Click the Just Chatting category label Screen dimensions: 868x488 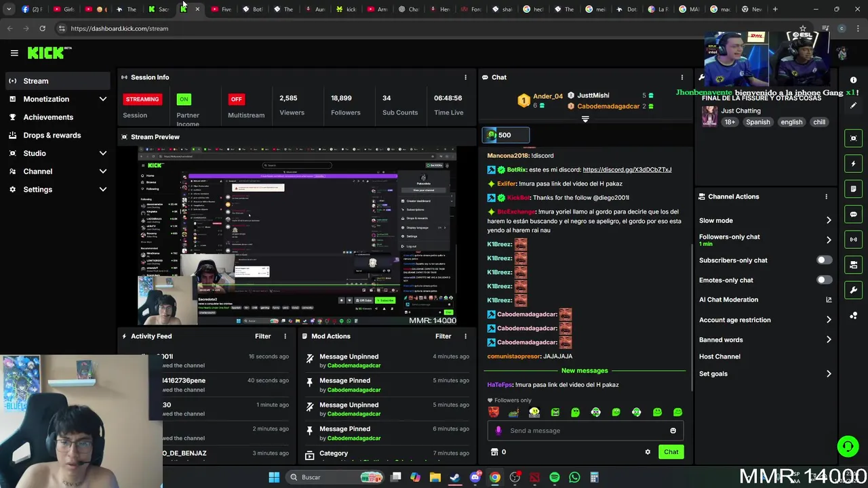[741, 110]
